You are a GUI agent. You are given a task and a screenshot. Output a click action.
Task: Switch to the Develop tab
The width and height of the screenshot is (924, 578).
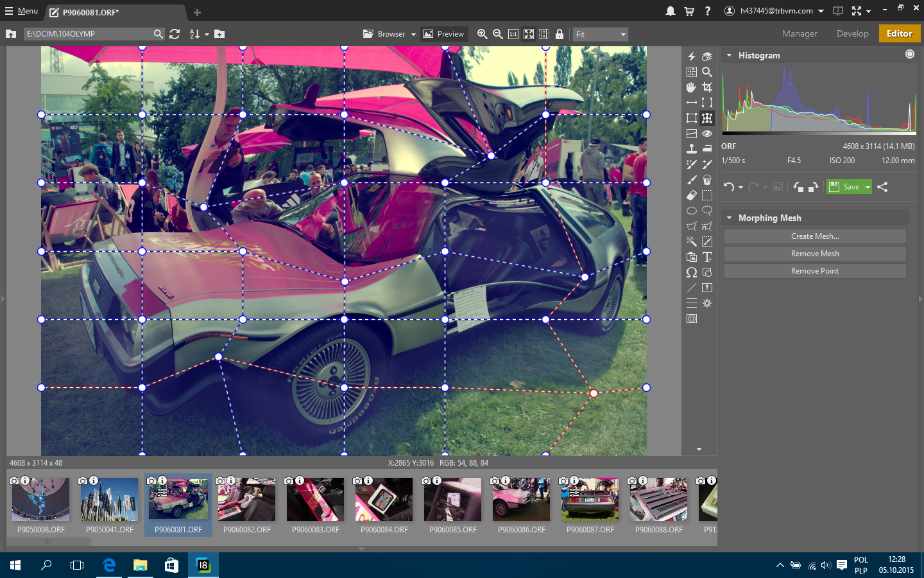(852, 33)
